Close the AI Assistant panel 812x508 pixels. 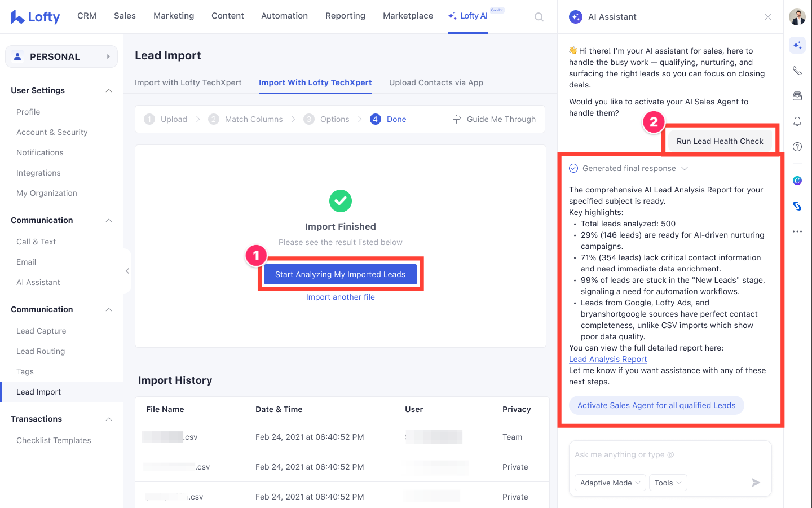(x=767, y=17)
